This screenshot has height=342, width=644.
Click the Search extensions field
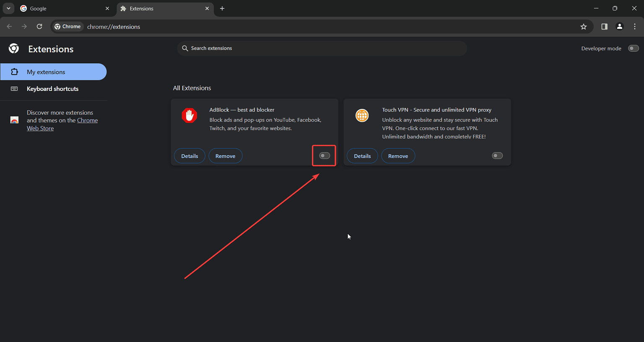click(322, 48)
